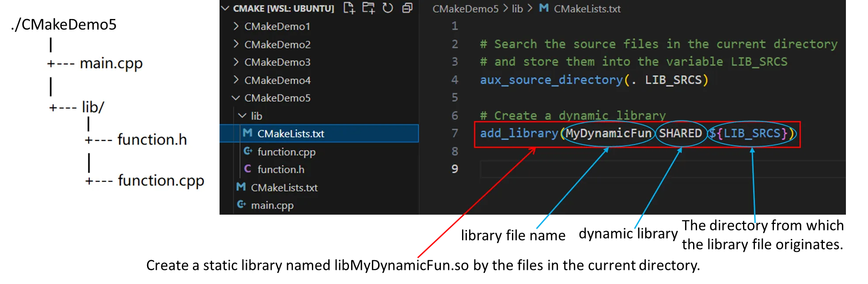
Task: Click the New Folder icon in explorer header
Action: click(368, 8)
